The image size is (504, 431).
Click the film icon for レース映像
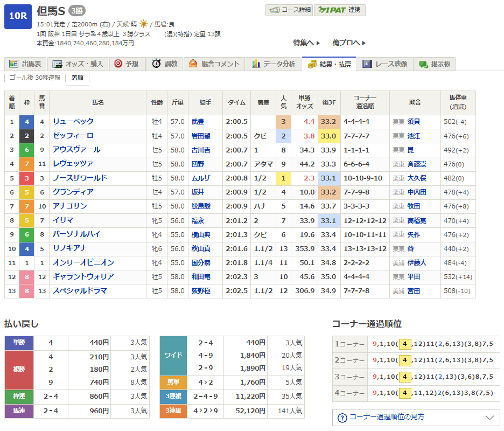[x=367, y=64]
